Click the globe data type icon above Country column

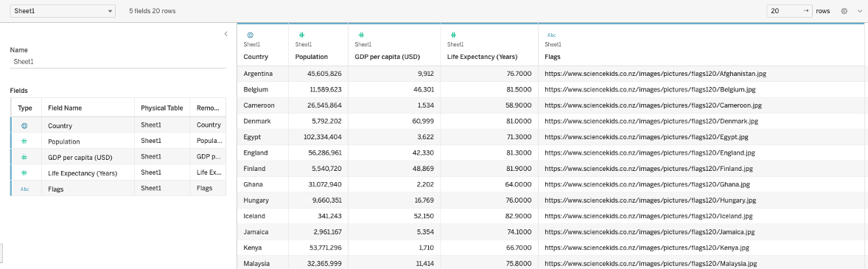[x=250, y=35]
